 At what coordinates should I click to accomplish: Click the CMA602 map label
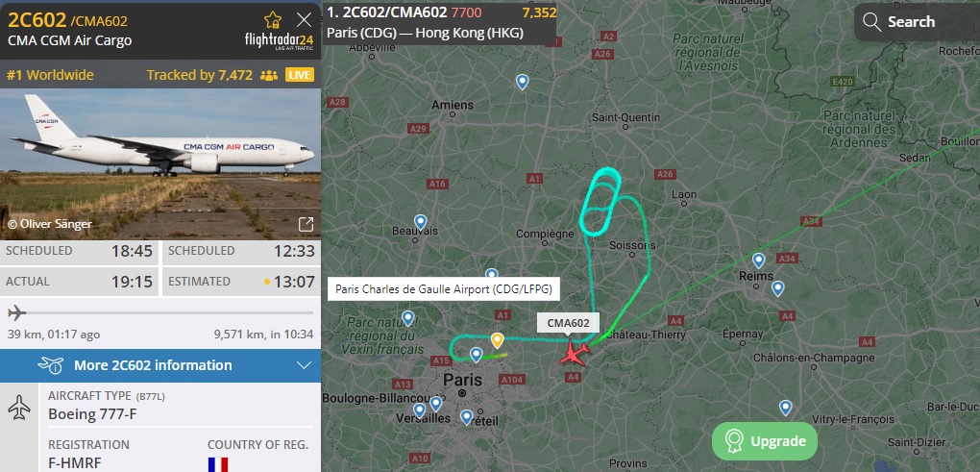click(568, 323)
